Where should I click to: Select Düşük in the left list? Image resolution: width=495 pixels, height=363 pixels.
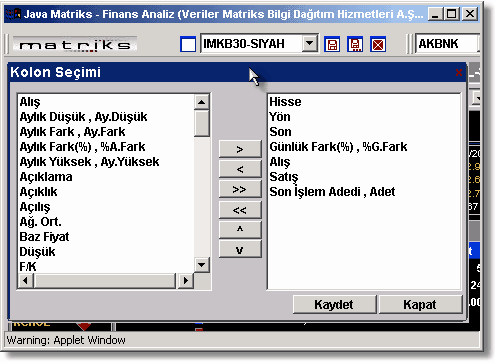click(37, 252)
